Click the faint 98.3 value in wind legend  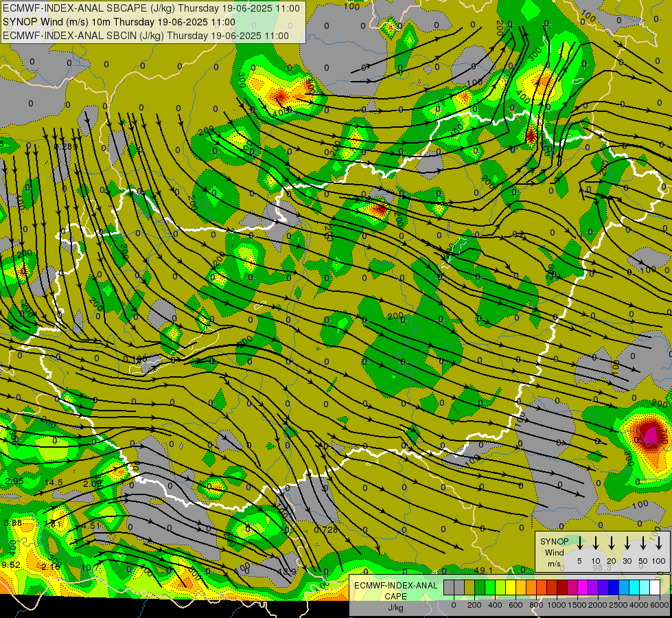coord(602,567)
